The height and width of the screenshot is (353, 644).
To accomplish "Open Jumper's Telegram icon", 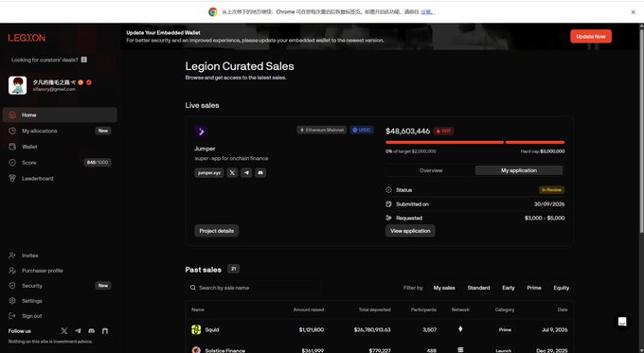I will pos(246,173).
